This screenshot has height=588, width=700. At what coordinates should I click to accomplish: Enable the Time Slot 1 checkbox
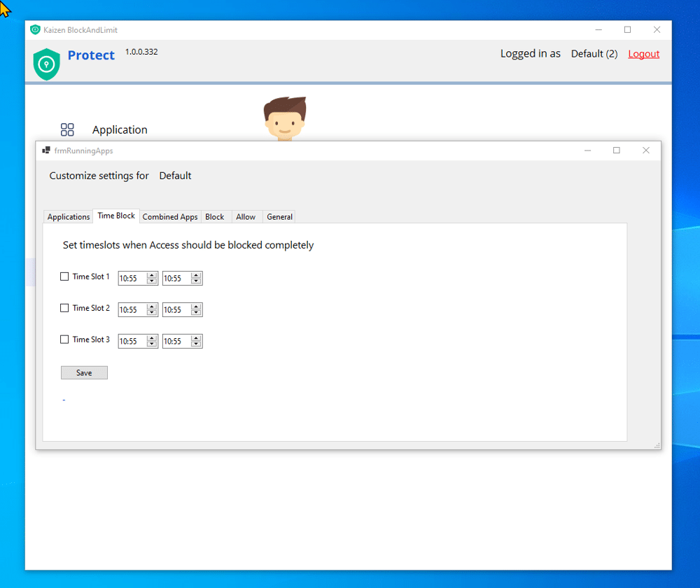click(x=64, y=276)
